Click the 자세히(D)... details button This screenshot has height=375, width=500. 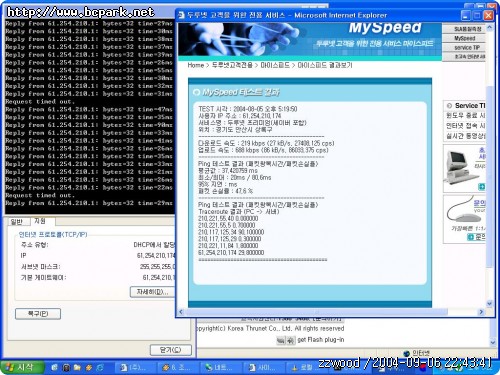[x=152, y=292]
